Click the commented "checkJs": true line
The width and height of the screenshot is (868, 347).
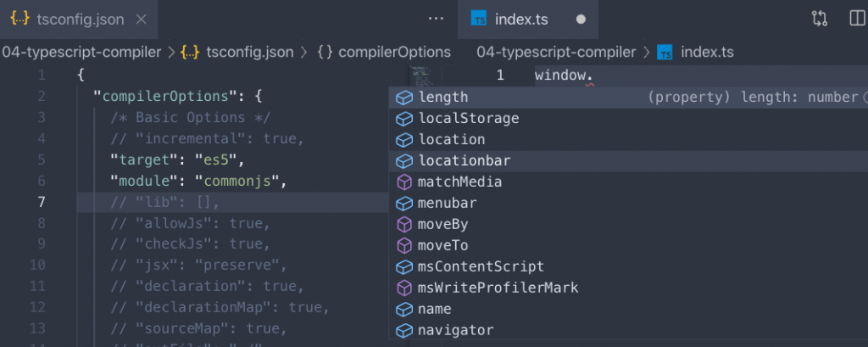pos(191,243)
